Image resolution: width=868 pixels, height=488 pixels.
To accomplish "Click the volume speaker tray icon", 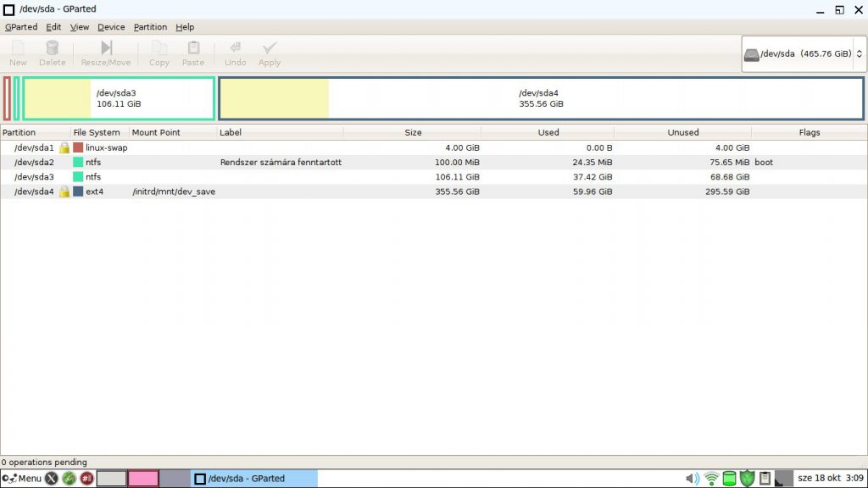I will pos(692,478).
